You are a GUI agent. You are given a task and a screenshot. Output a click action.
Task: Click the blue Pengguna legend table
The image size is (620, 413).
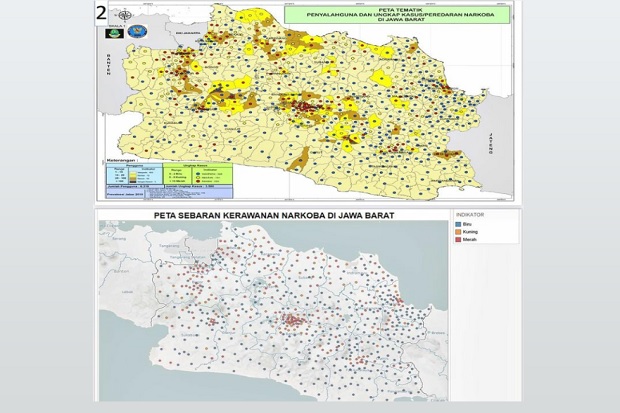coord(134,174)
